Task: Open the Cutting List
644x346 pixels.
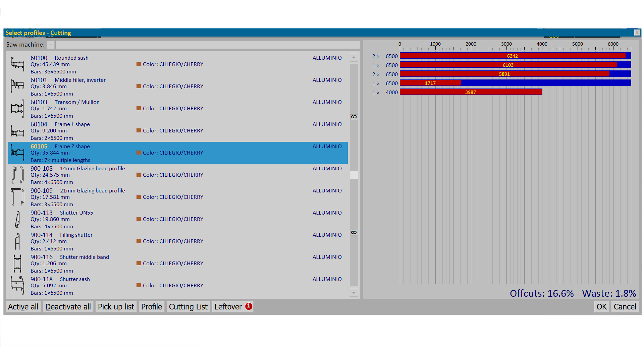Action: (188, 307)
